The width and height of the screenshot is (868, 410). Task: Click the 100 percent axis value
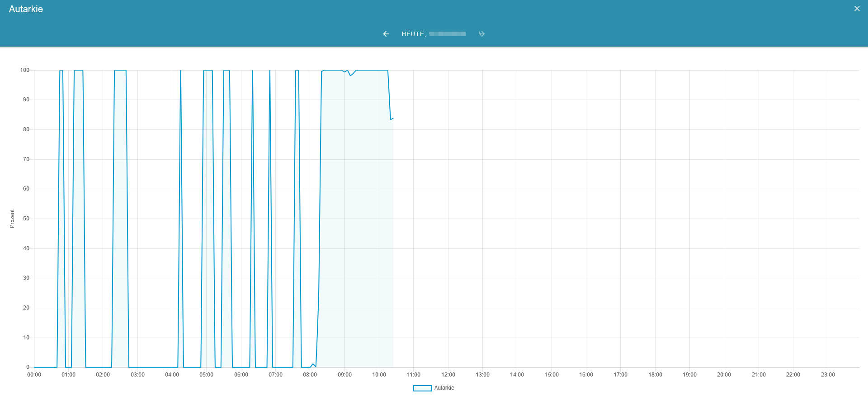pyautogui.click(x=25, y=70)
